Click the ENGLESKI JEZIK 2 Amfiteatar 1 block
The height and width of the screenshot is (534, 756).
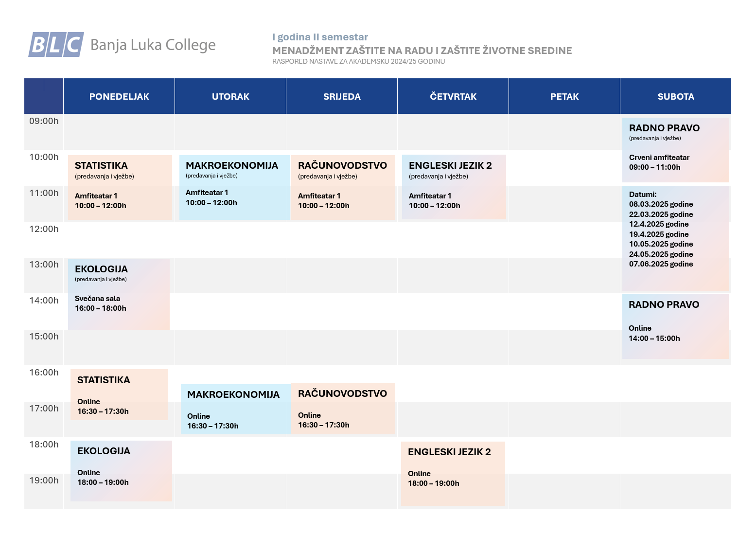point(454,187)
